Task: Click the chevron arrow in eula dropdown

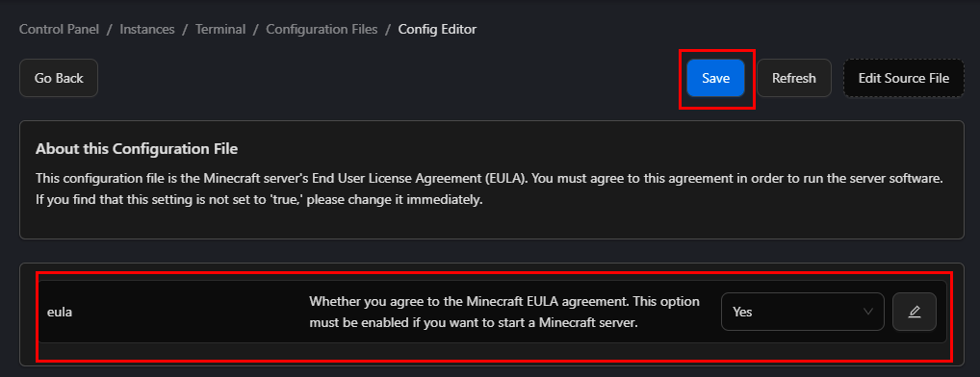Action: click(868, 312)
